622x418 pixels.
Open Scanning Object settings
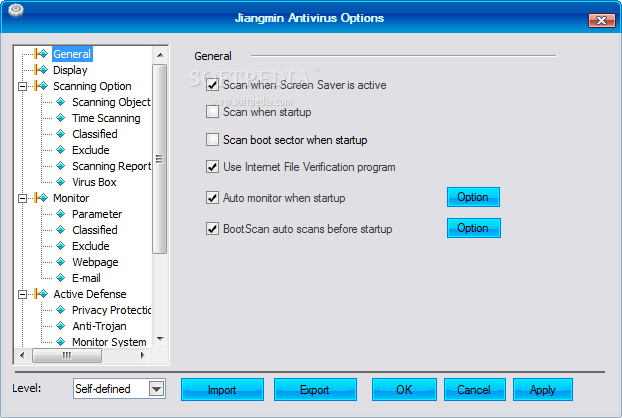pos(111,102)
